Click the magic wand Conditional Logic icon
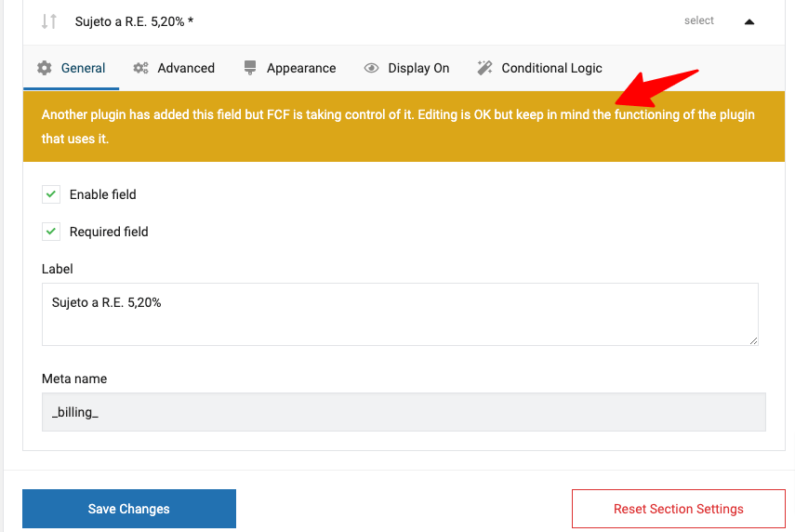Image resolution: width=795 pixels, height=532 pixels. click(x=484, y=68)
